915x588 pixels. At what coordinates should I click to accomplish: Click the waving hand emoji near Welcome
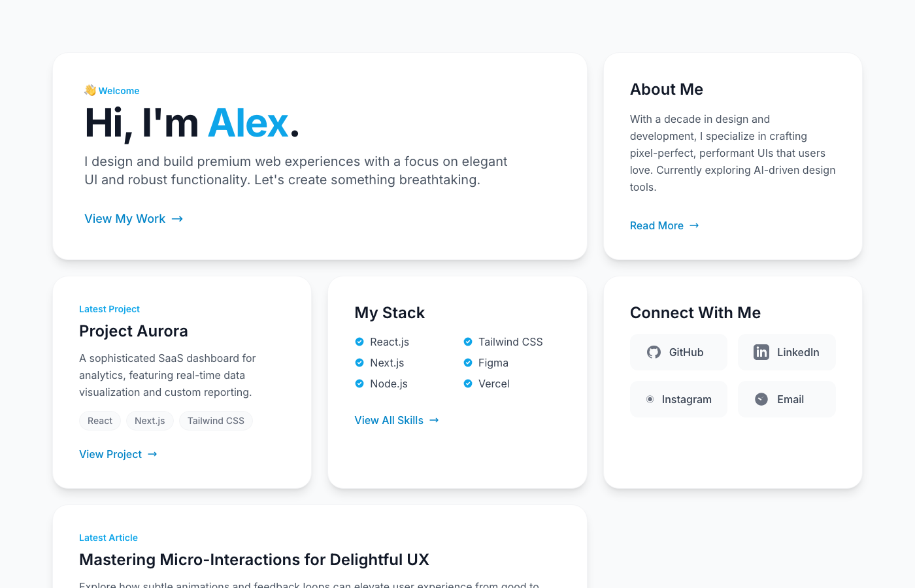tap(90, 90)
